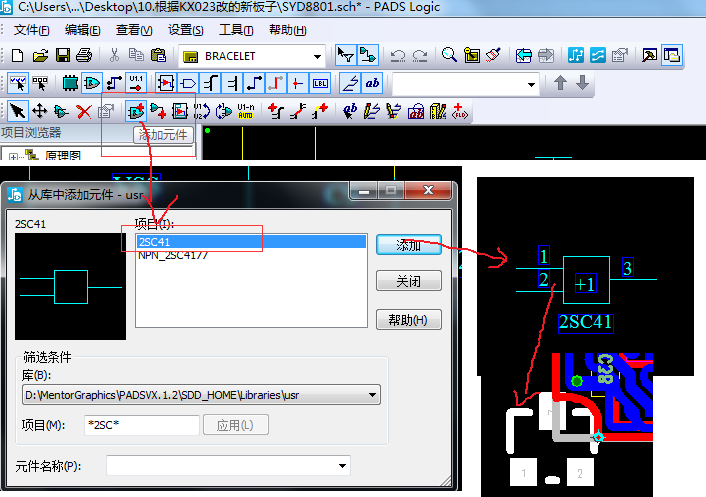The image size is (706, 497).
Task: Open the 帮助(H) menu
Action: point(288,30)
